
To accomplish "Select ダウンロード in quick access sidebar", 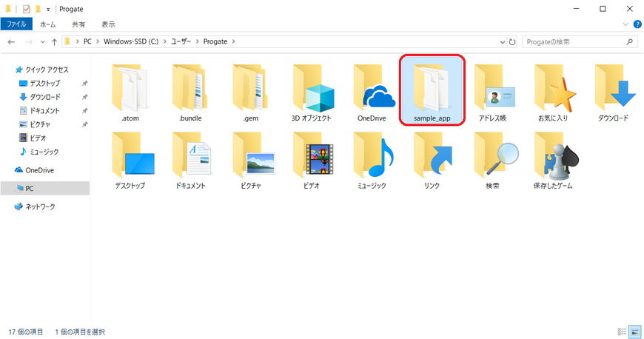I will tap(40, 97).
